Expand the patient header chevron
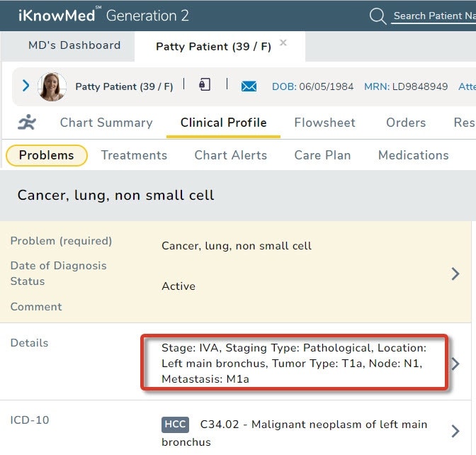Screen dimensions: 476x455 [x=25, y=86]
